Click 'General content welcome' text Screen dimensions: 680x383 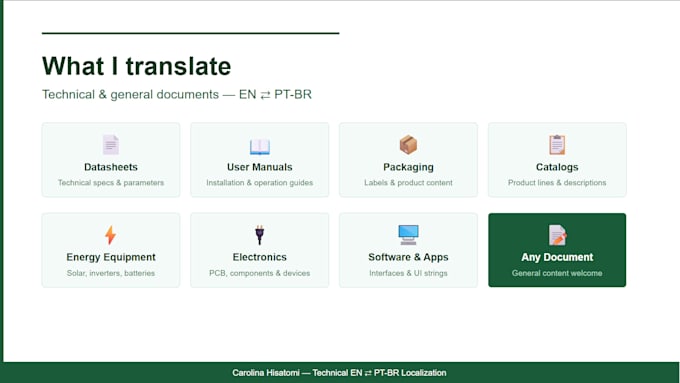[x=557, y=273]
